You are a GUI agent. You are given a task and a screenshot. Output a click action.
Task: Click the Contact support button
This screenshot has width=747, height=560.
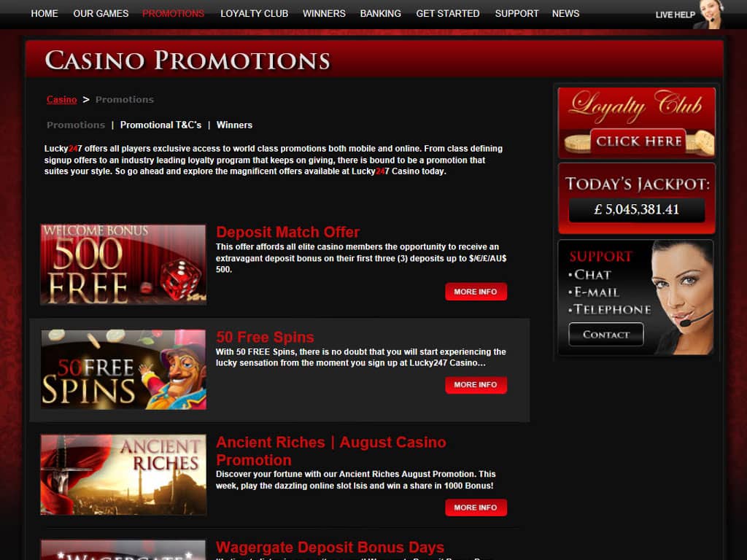tap(606, 334)
